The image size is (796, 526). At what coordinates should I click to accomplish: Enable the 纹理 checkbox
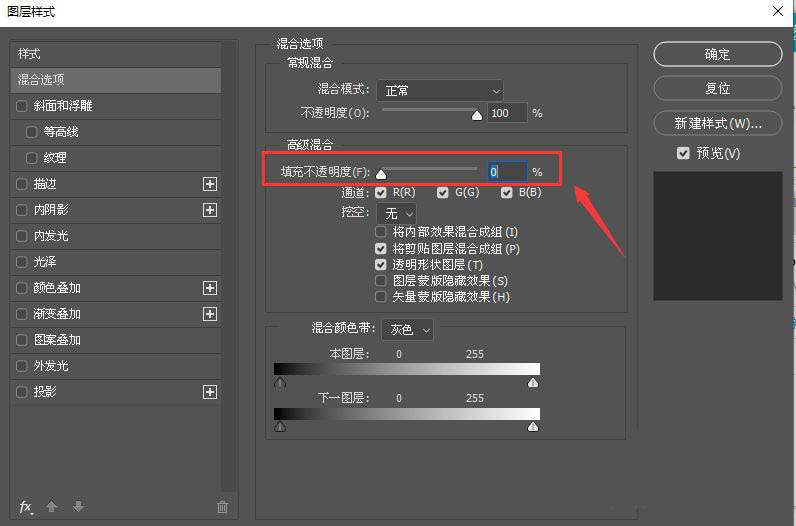(x=31, y=158)
